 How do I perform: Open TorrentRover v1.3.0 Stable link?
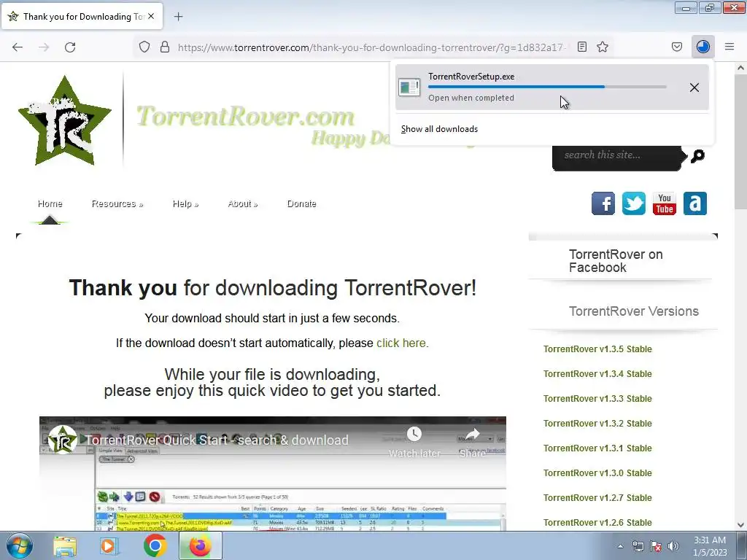tap(597, 472)
